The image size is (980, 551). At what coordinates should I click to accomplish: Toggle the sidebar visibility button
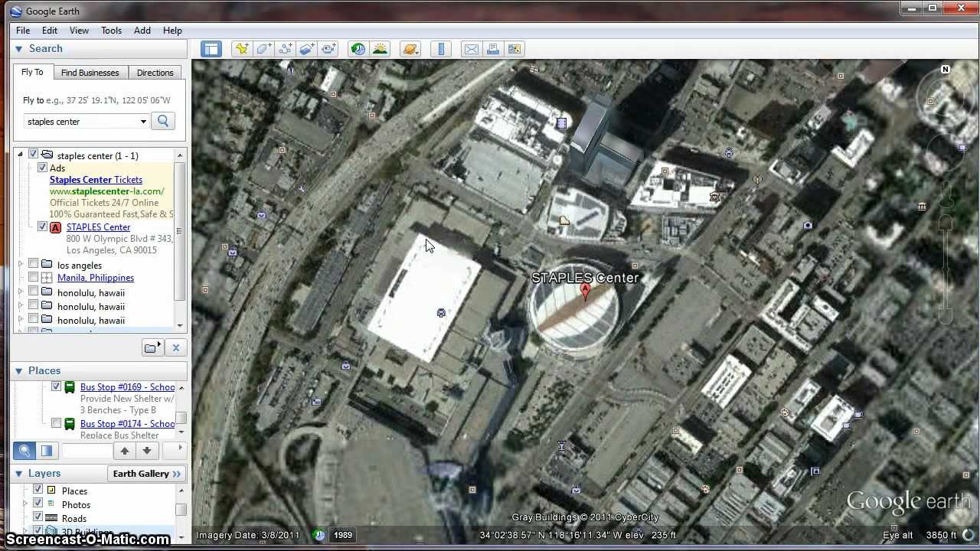click(211, 49)
